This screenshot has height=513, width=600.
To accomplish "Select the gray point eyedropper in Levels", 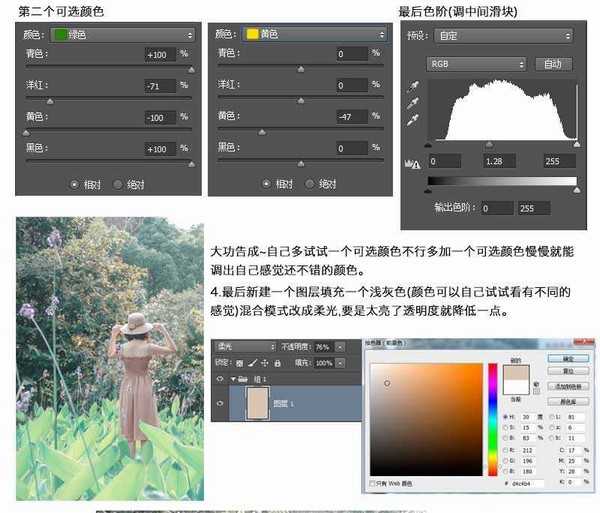I will 411,104.
